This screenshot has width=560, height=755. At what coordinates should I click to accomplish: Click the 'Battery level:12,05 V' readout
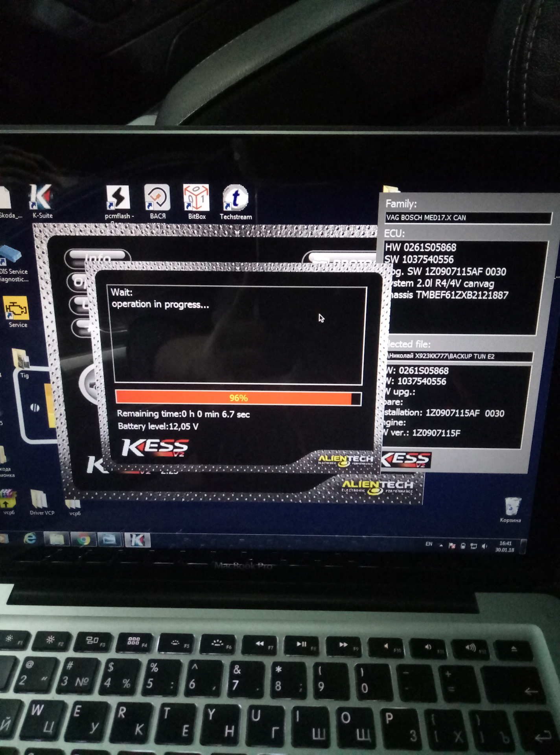(x=158, y=426)
